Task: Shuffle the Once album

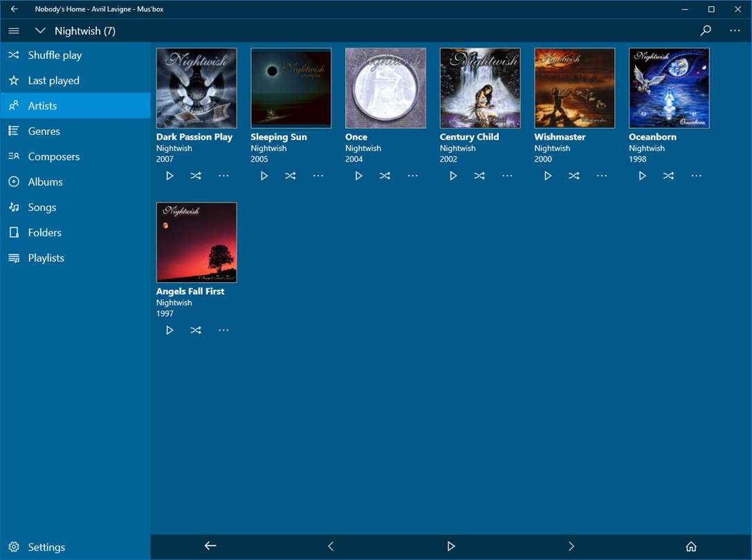Action: pos(385,176)
